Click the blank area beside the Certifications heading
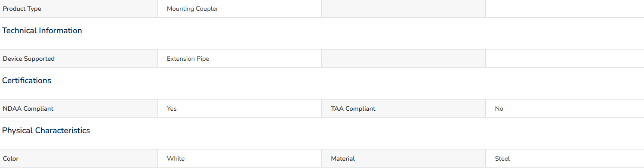The width and height of the screenshot is (644, 168). pyautogui.click(x=348, y=81)
